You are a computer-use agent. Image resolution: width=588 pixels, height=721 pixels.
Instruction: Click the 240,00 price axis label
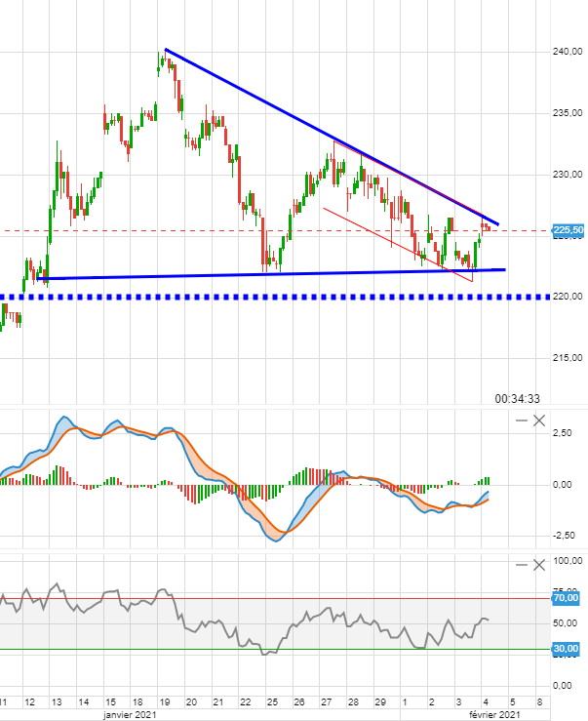568,52
